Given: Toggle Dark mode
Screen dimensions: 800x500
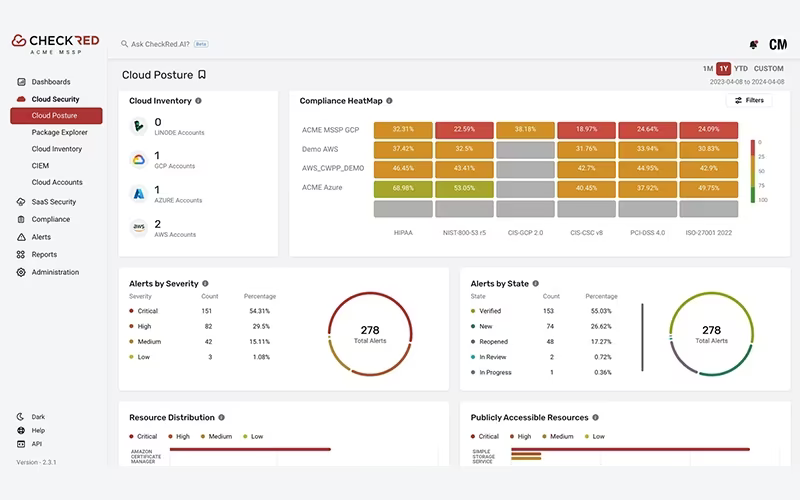Looking at the screenshot, I should (x=31, y=416).
